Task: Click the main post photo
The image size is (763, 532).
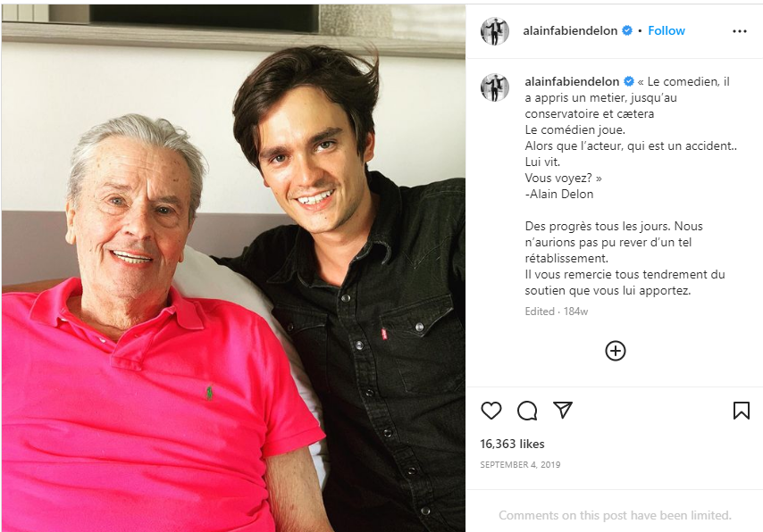Action: pos(233,268)
